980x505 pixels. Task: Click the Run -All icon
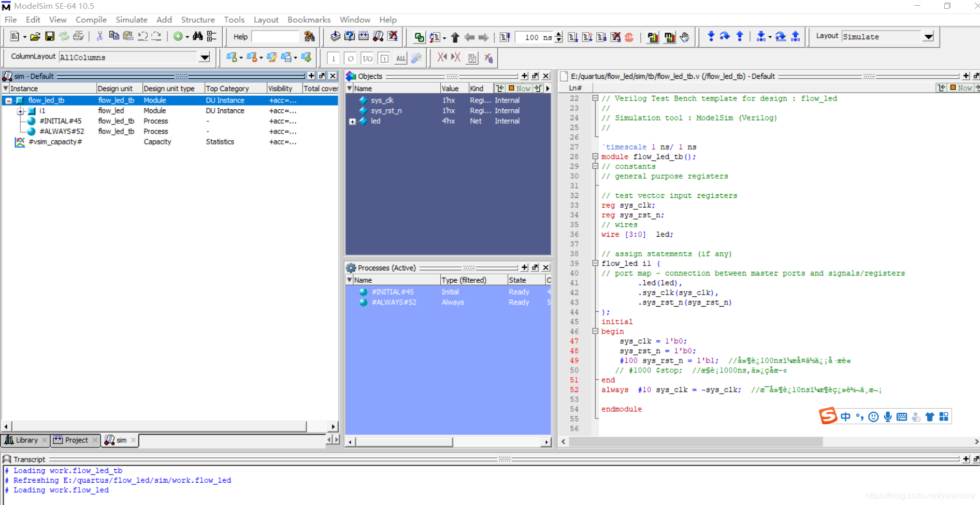pos(601,37)
